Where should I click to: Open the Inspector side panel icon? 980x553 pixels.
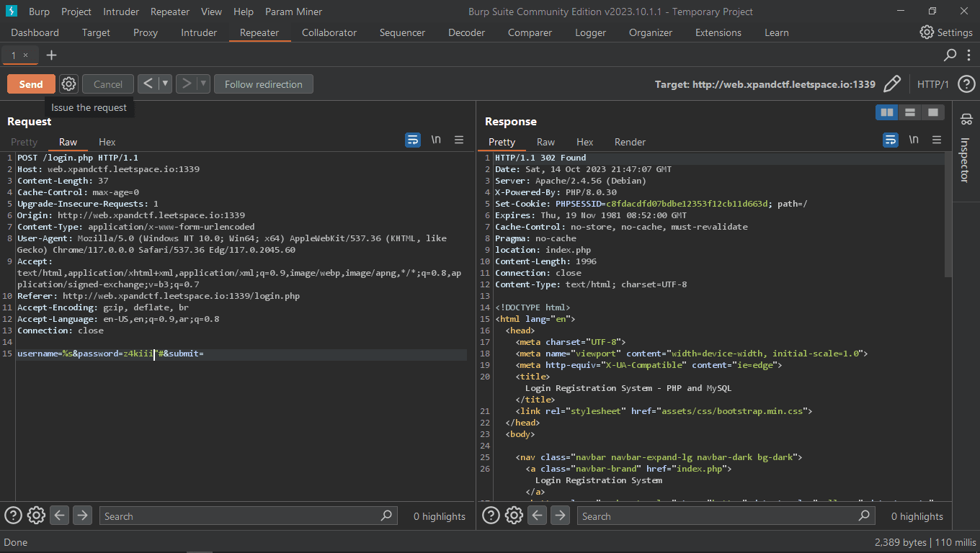click(966, 119)
